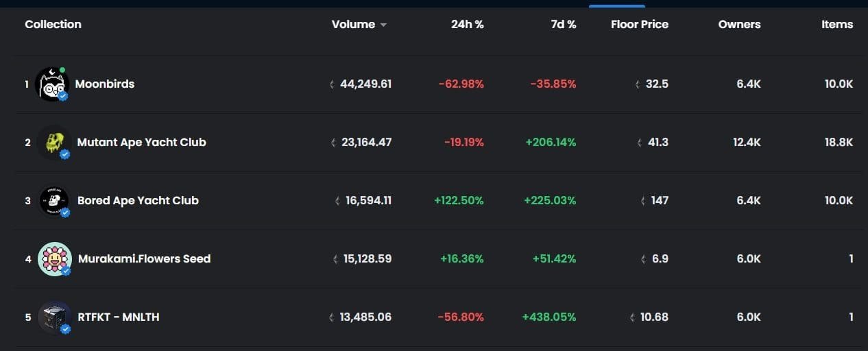The image size is (868, 351).
Task: Sort table by the 24h % header
Action: coord(467,25)
